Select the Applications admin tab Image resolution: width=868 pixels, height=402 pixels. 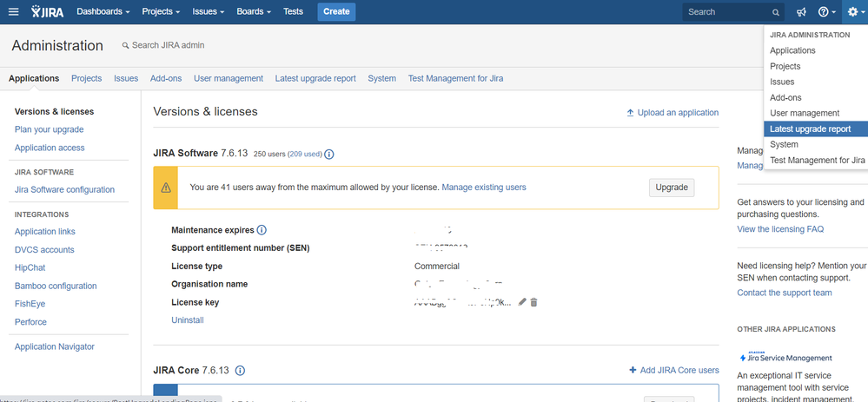pyautogui.click(x=34, y=78)
